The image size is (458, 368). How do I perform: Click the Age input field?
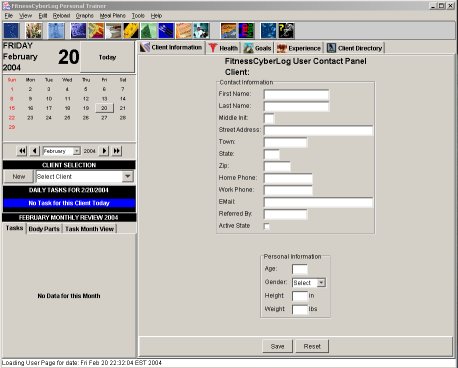300,269
